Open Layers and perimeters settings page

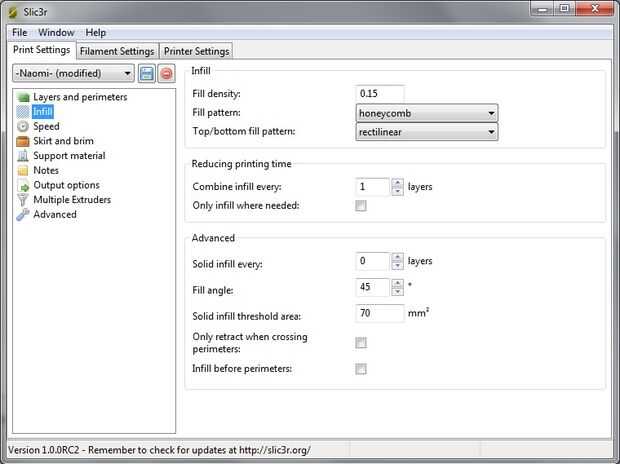(x=80, y=97)
